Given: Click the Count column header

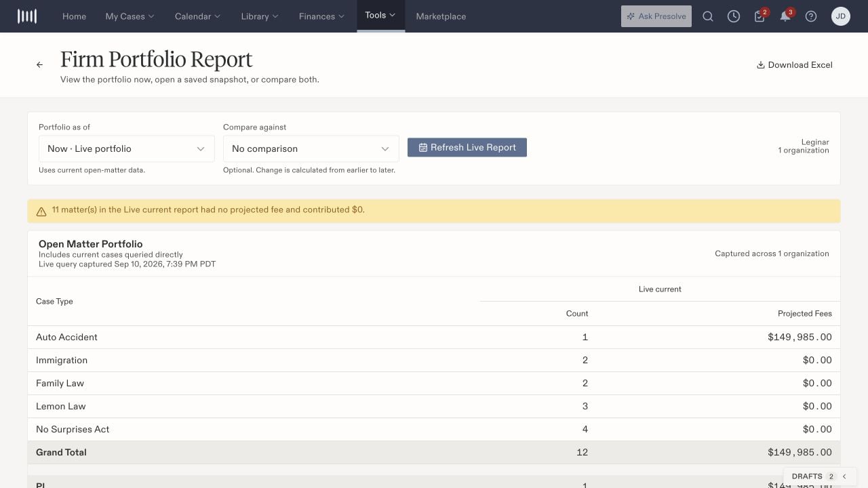Looking at the screenshot, I should (577, 313).
